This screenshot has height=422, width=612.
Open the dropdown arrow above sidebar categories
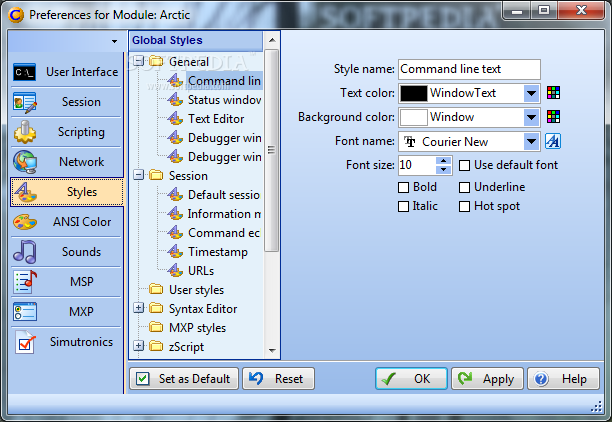coord(114,41)
